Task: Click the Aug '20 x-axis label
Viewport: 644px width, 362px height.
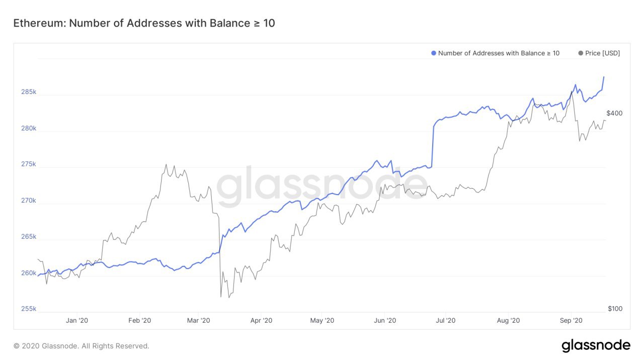Action: pyautogui.click(x=508, y=320)
